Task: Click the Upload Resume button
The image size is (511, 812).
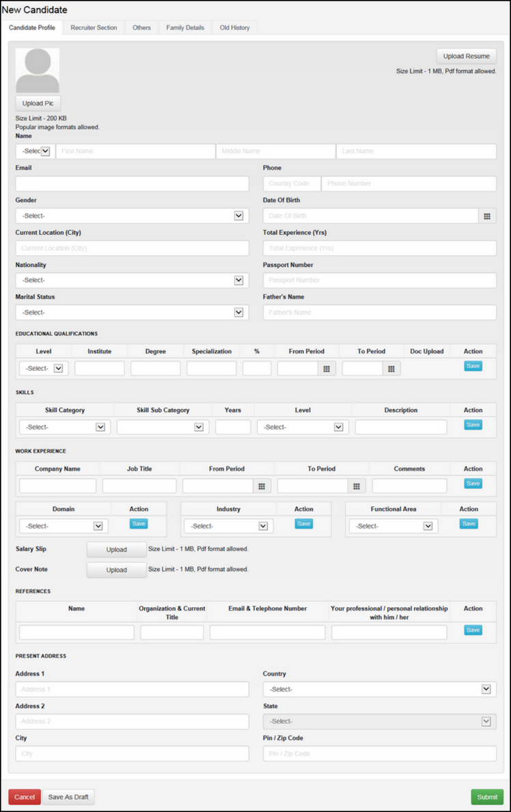Action: [467, 56]
